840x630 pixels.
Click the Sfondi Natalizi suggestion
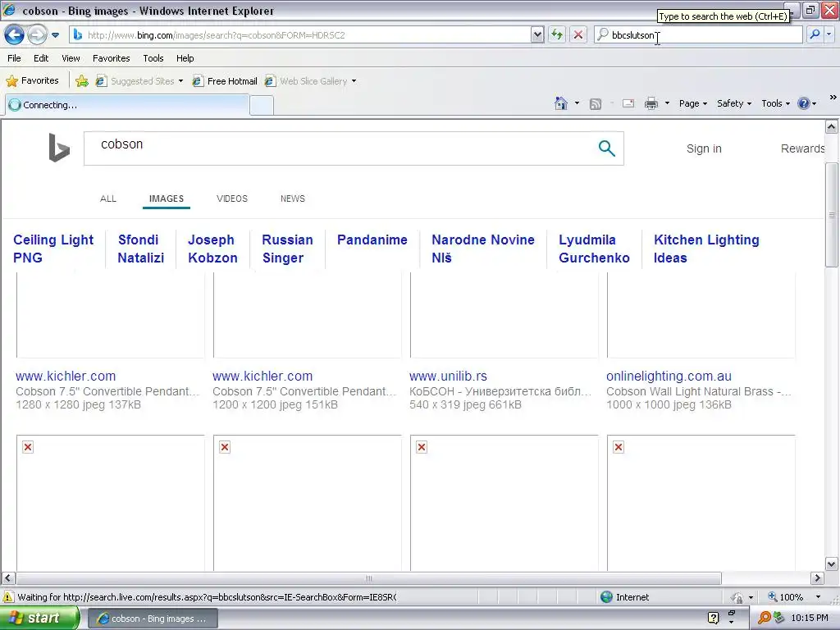(x=141, y=249)
